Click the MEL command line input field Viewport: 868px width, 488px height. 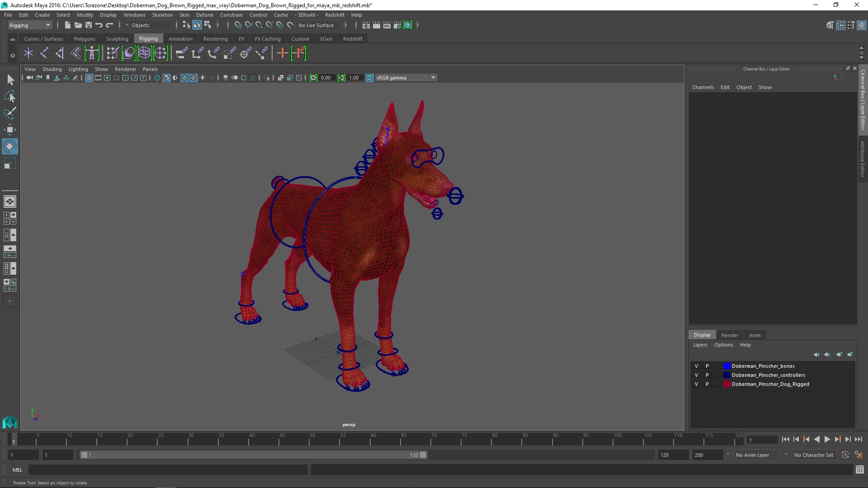point(168,470)
